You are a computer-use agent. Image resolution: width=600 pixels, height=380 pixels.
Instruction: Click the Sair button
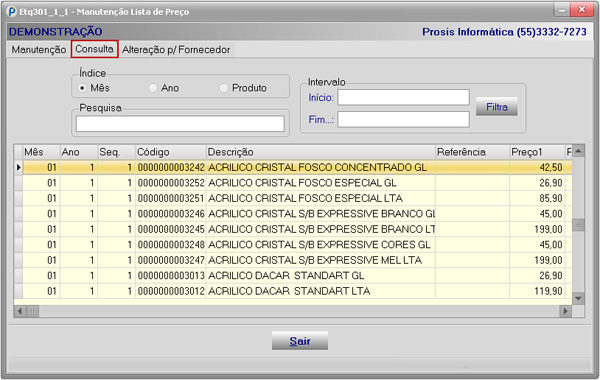click(300, 341)
